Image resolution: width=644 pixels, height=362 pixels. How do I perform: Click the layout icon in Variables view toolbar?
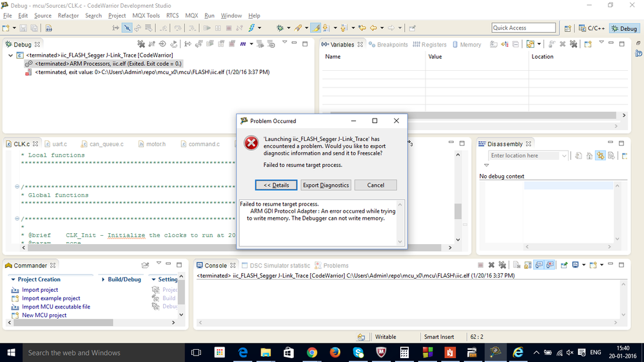pos(531,44)
